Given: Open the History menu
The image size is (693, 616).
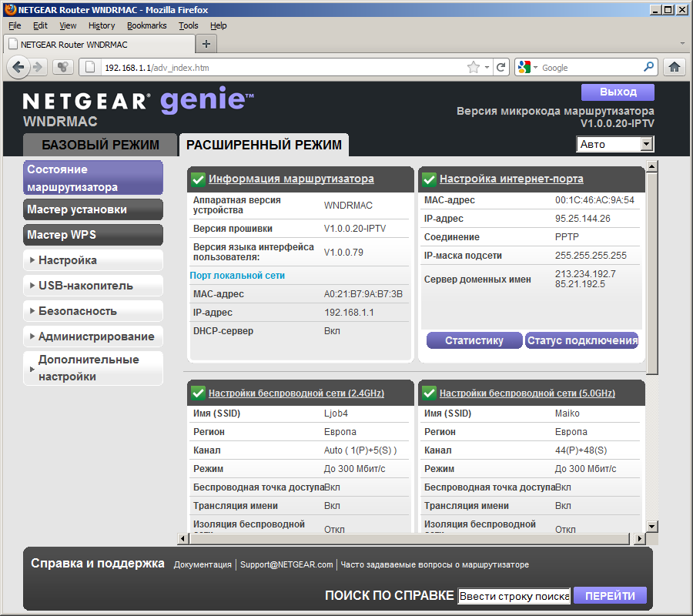Looking at the screenshot, I should pos(102,25).
